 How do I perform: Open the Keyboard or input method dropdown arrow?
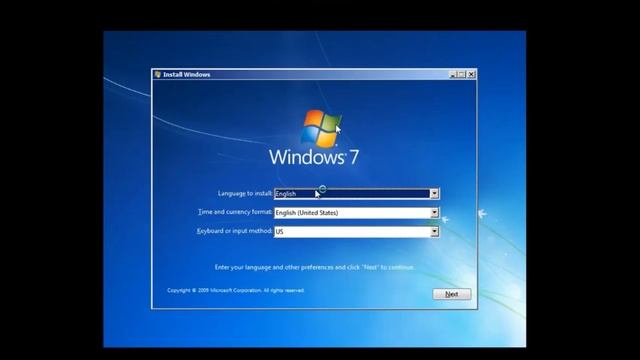click(434, 232)
